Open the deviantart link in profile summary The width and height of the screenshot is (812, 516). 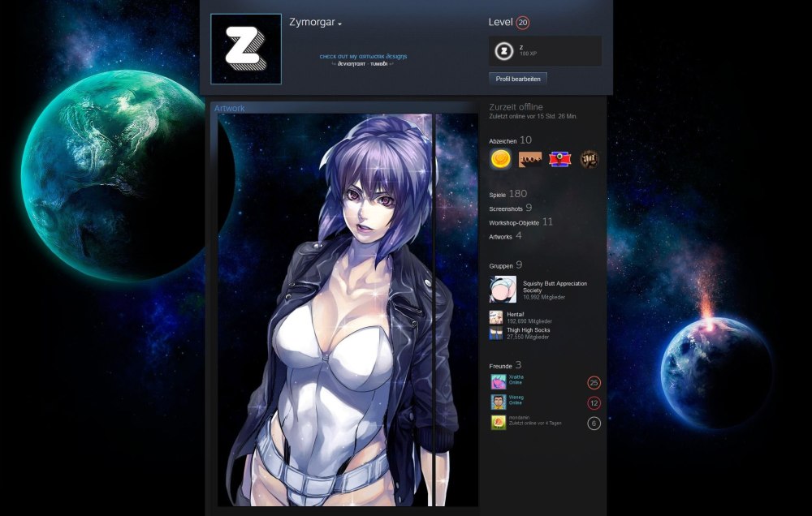(x=352, y=64)
